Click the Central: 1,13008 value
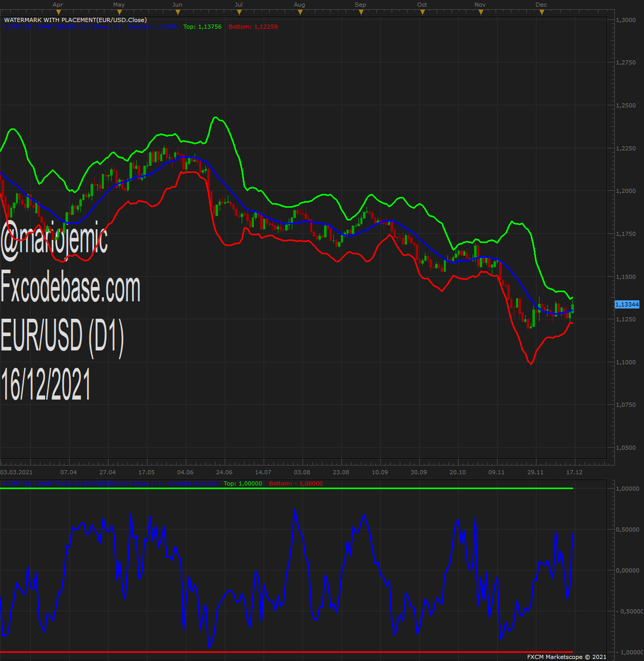644x661 pixels. 152,27
